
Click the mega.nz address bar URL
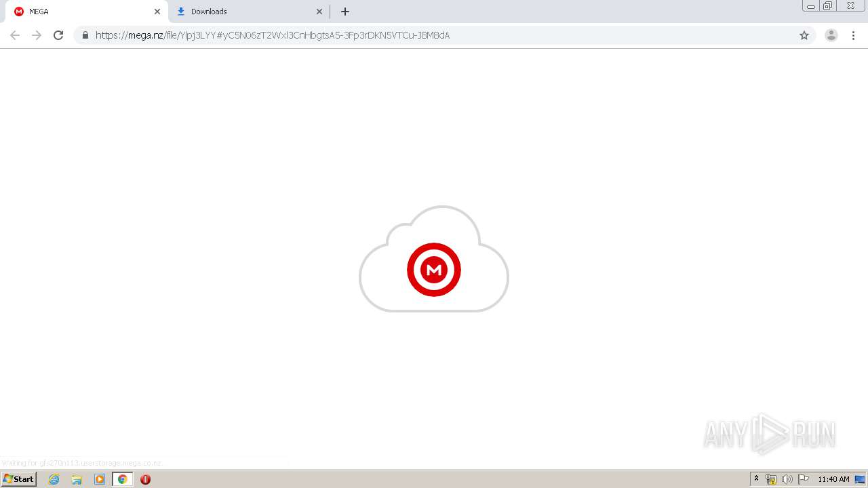point(273,35)
